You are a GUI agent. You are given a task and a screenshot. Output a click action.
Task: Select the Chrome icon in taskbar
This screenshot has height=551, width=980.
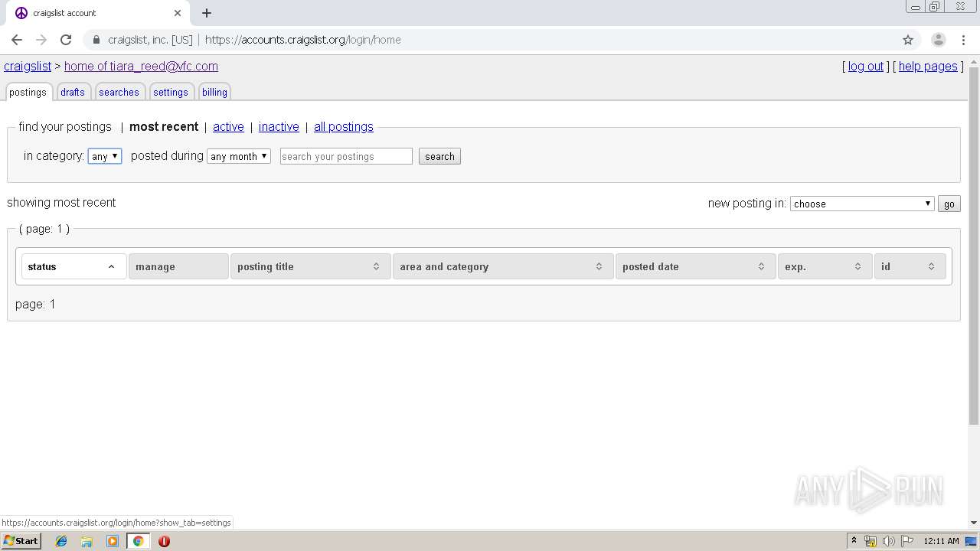(138, 541)
